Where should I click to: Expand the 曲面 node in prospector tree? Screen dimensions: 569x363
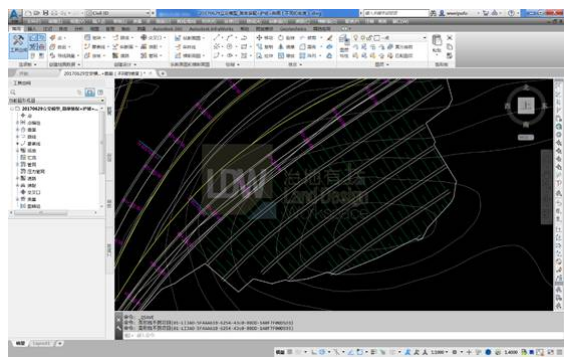17,130
